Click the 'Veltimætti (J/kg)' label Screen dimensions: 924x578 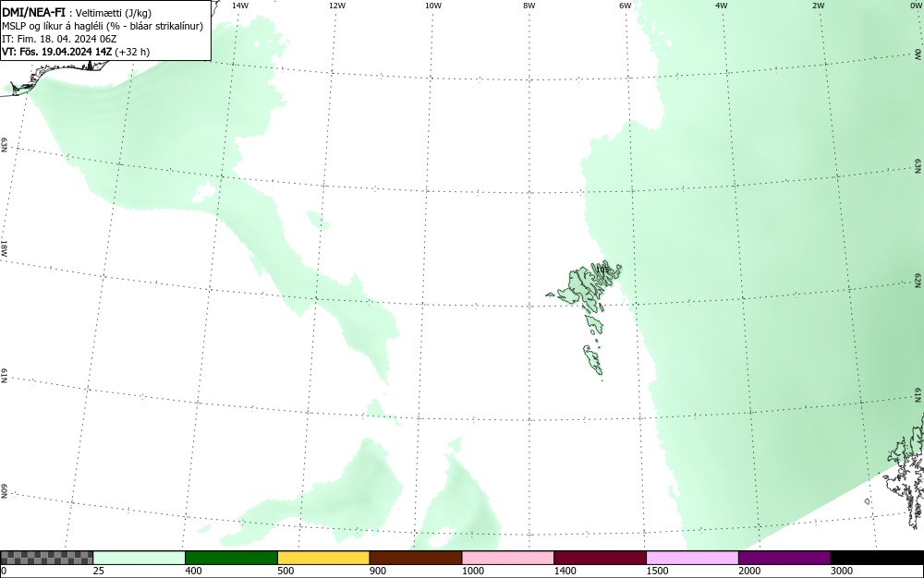(x=113, y=14)
